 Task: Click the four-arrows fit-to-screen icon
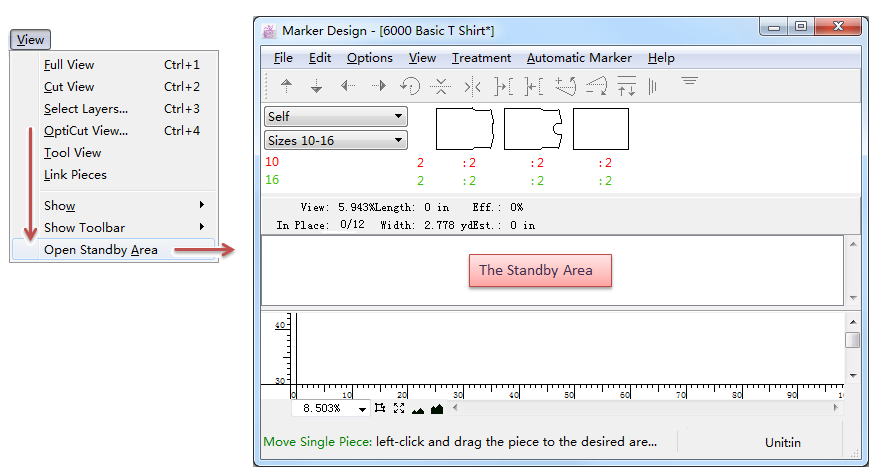[x=399, y=408]
